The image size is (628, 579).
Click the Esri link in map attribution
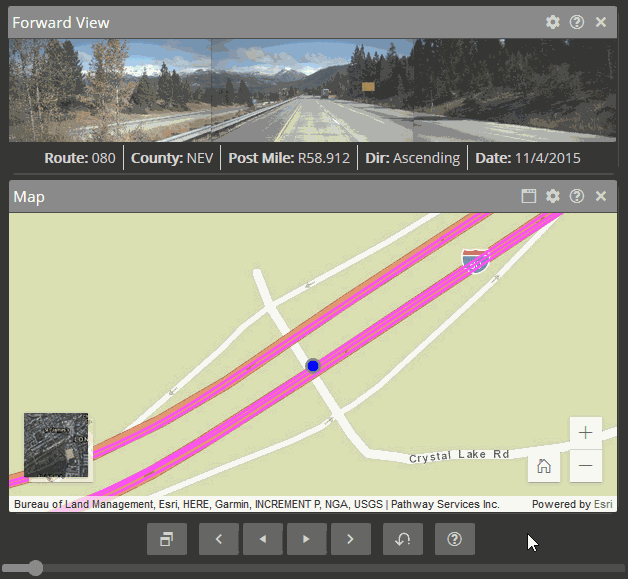(603, 504)
